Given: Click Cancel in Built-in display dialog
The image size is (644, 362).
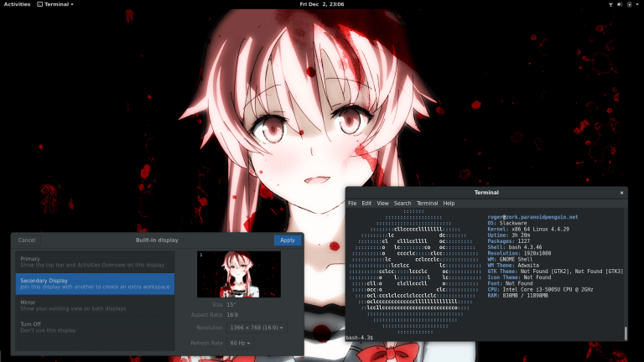Looking at the screenshot, I should coord(27,240).
